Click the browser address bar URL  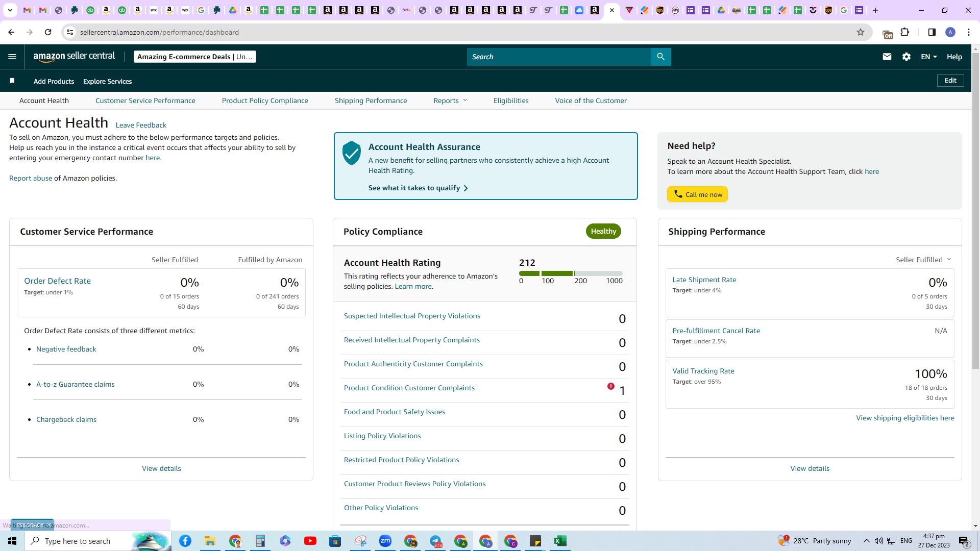coord(159,32)
